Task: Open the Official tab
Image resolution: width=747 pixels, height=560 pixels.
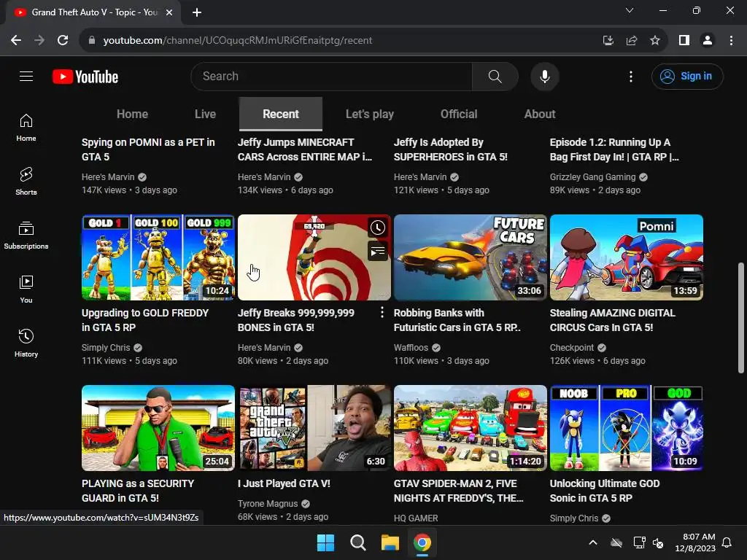Action: coord(459,114)
